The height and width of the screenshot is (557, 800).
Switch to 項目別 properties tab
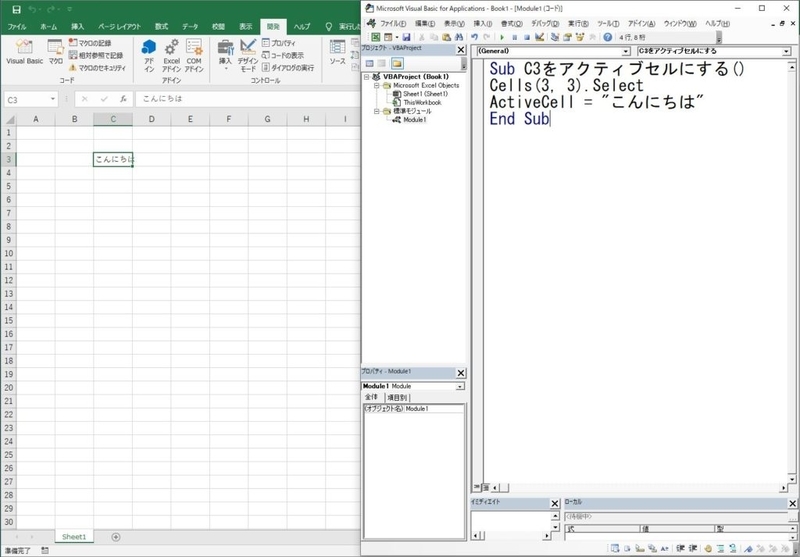(396, 397)
